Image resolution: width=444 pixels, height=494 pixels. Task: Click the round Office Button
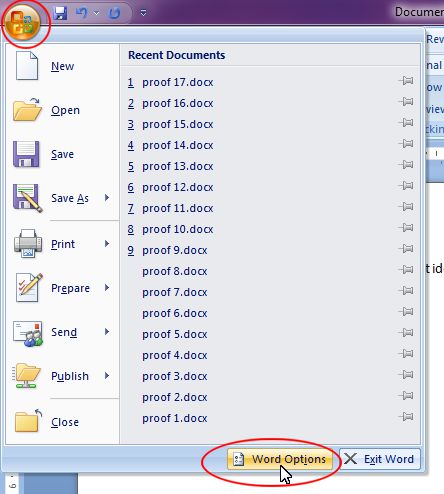click(x=22, y=23)
